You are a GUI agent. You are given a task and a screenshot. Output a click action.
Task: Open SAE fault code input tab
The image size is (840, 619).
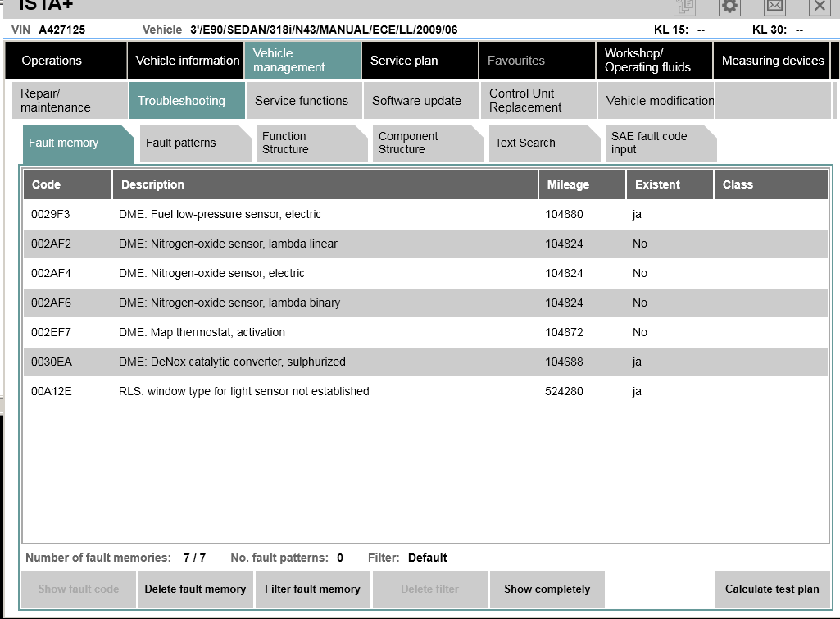click(x=661, y=143)
